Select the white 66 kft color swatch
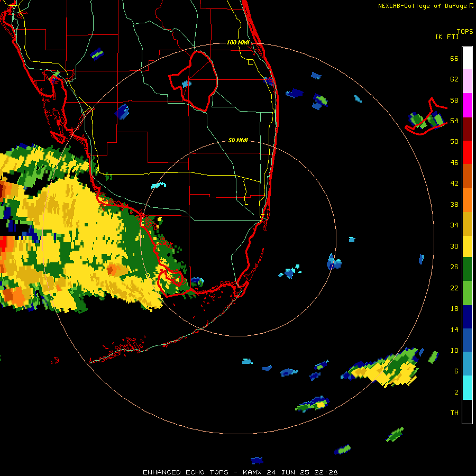 pyautogui.click(x=467, y=58)
